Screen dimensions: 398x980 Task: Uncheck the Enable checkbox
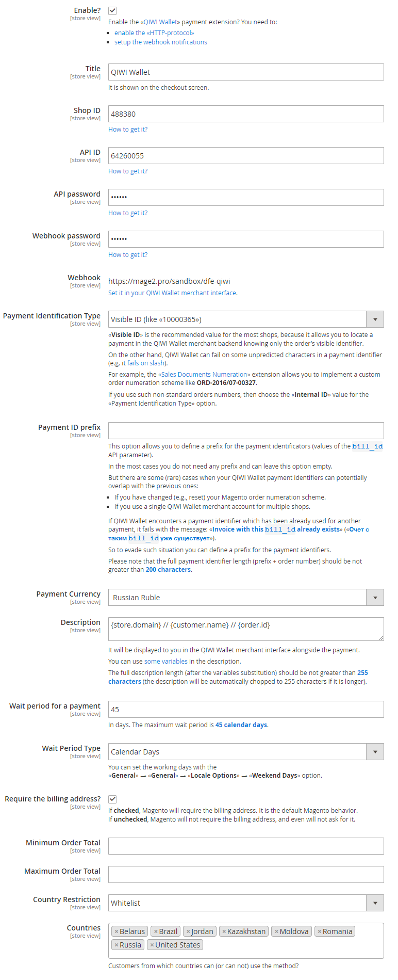pyautogui.click(x=112, y=10)
